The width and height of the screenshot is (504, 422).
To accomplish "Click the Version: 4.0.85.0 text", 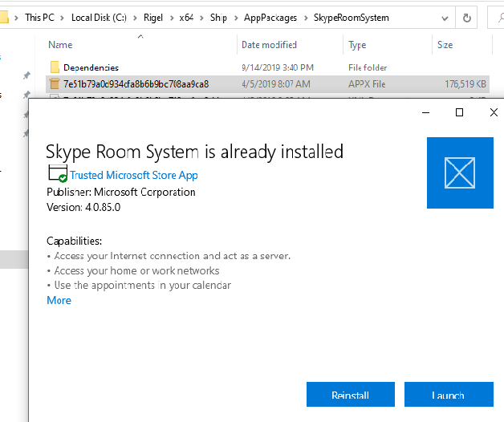I will (x=83, y=207).
